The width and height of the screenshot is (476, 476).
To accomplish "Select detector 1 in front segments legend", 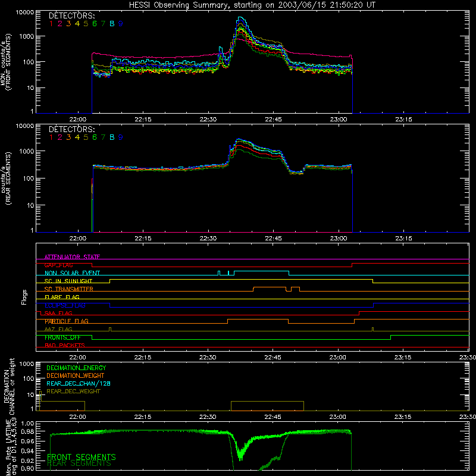I will tap(51, 24).
